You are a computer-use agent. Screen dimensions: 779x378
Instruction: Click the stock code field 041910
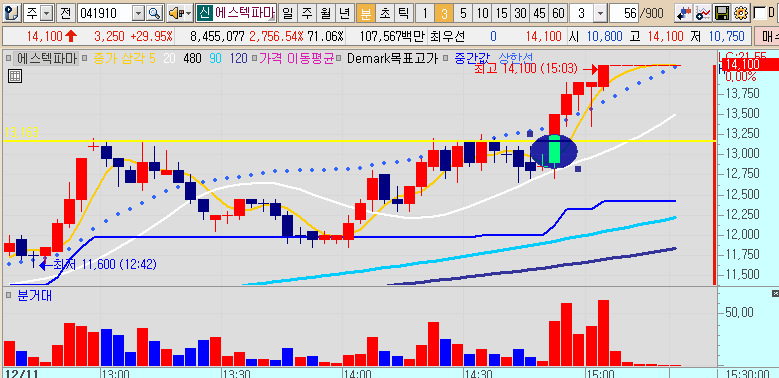click(x=104, y=13)
